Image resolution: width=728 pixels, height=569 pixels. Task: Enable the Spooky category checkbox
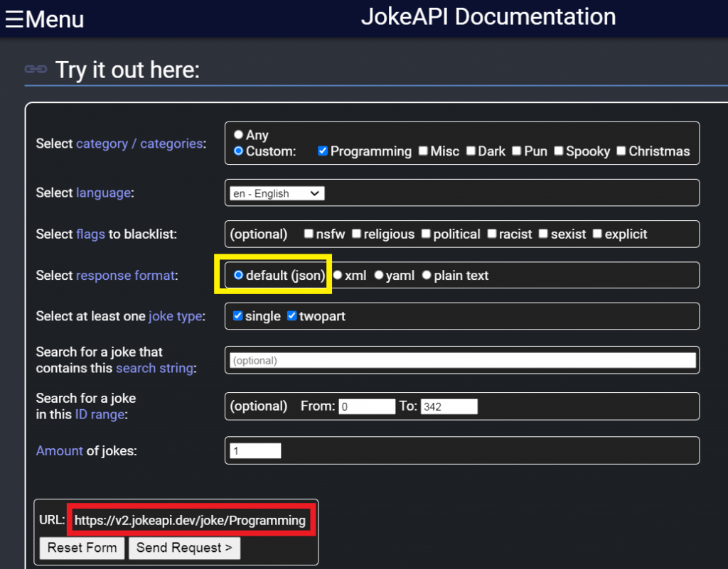point(559,151)
